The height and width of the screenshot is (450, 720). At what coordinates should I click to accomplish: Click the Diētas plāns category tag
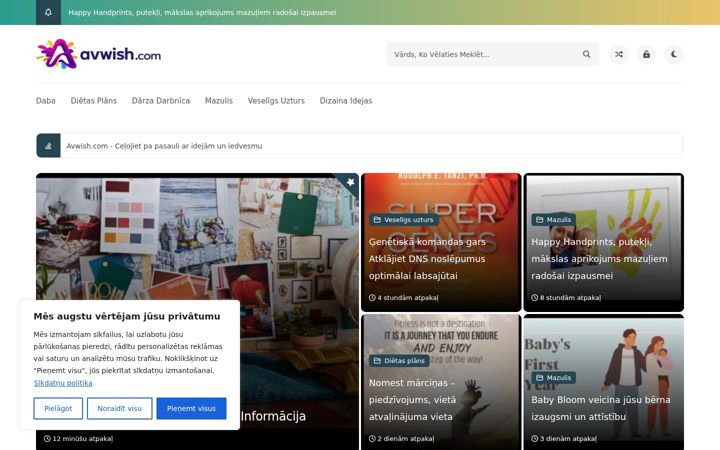399,360
